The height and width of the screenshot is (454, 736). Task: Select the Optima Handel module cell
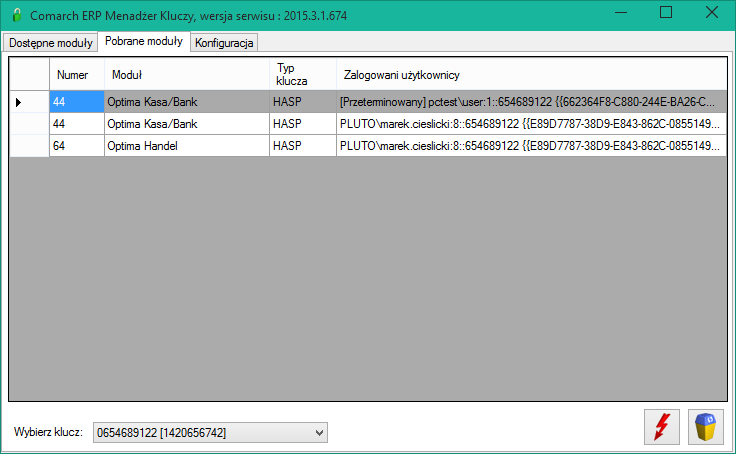tap(187, 146)
